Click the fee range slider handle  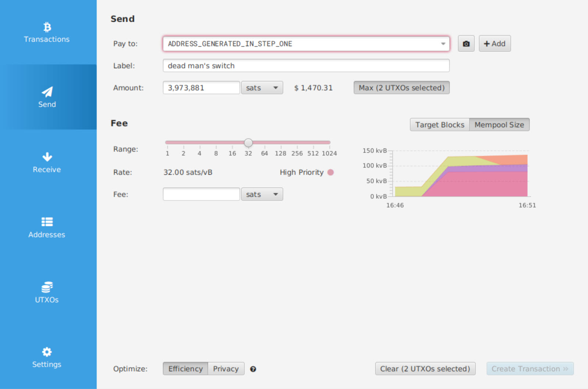pos(249,142)
